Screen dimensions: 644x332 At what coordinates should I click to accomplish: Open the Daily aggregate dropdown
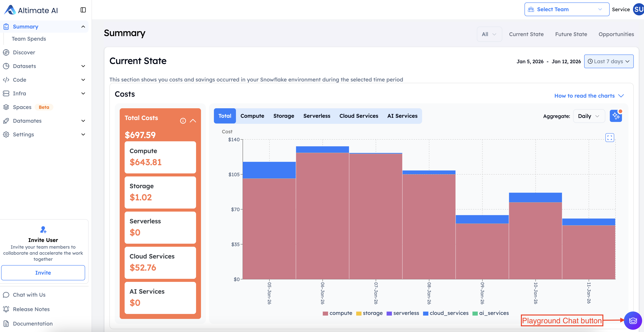pyautogui.click(x=589, y=116)
